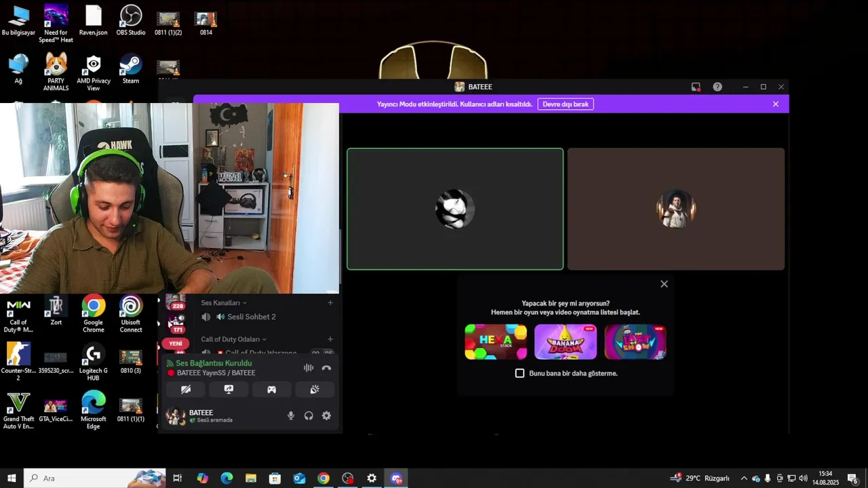Select the OBS Studio desktop shortcut
The image size is (868, 488).
131,20
